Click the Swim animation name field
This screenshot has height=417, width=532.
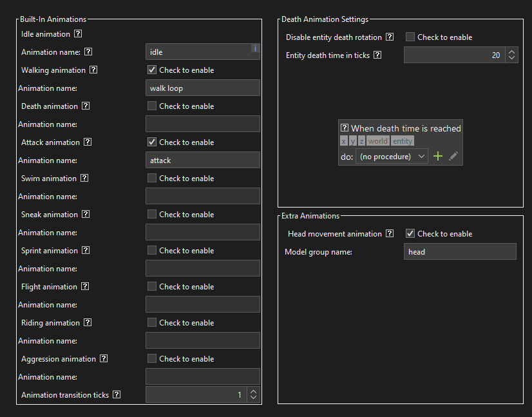(x=203, y=196)
